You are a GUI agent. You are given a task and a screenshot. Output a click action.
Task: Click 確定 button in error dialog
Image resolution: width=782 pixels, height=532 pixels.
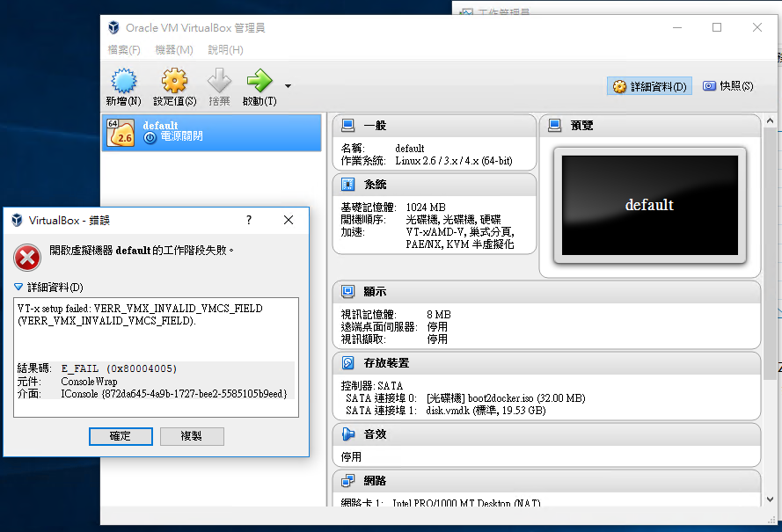(x=121, y=436)
